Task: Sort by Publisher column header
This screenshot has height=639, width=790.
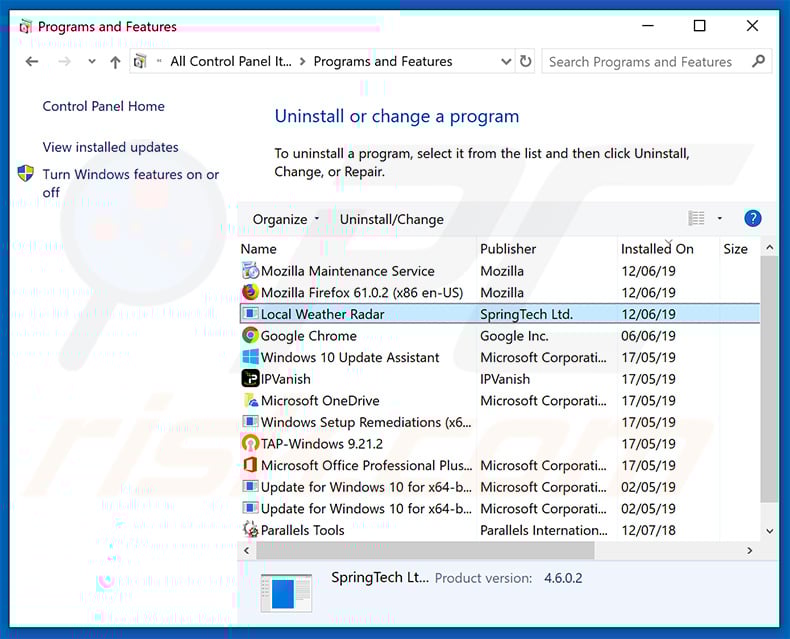Action: 508,249
